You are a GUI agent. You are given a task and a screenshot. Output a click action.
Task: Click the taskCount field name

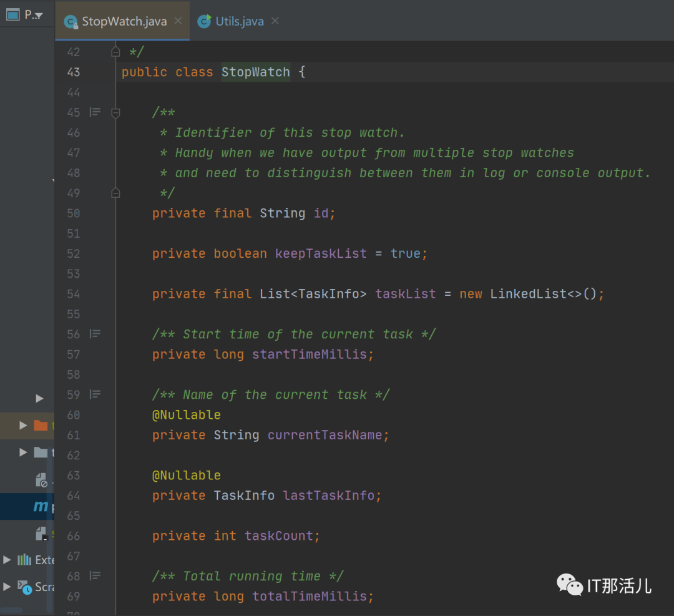tap(279, 536)
